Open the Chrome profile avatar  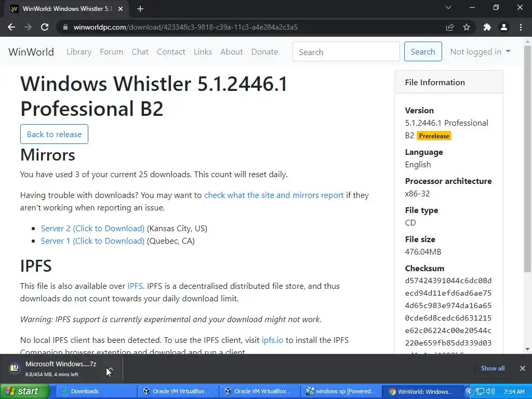504,27
